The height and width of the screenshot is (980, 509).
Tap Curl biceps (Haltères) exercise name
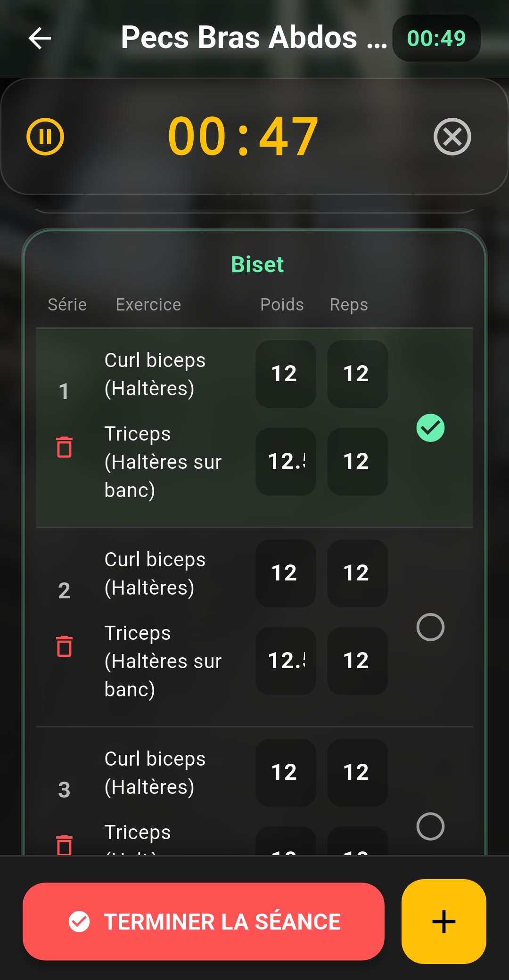155,374
